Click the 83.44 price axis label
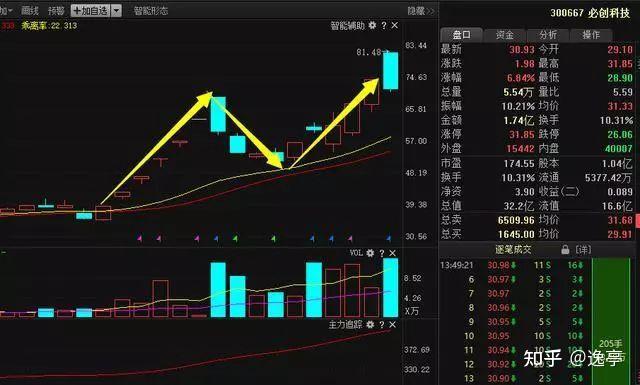Image resolution: width=640 pixels, height=385 pixels. coord(416,45)
